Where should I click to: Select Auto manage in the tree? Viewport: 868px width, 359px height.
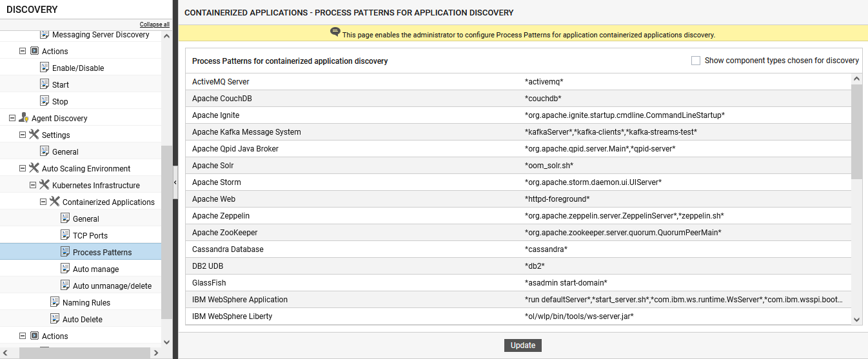(x=95, y=269)
